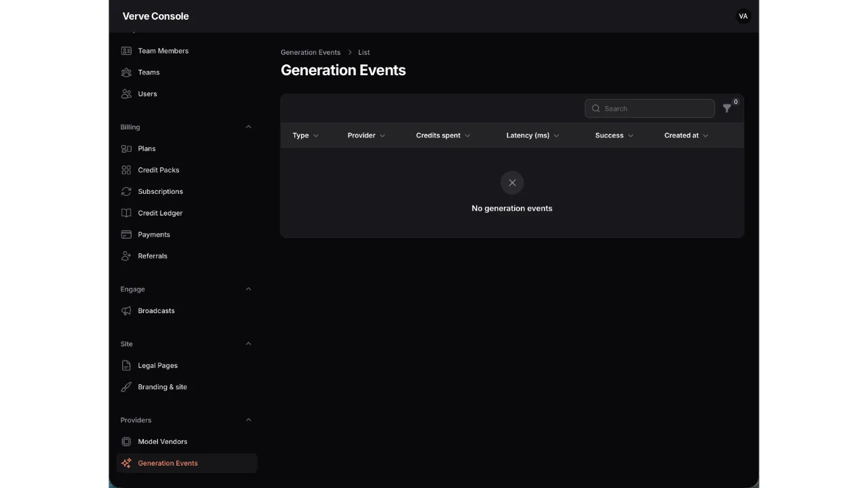
Task: Click the Model Vendors chip icon
Action: 126,442
